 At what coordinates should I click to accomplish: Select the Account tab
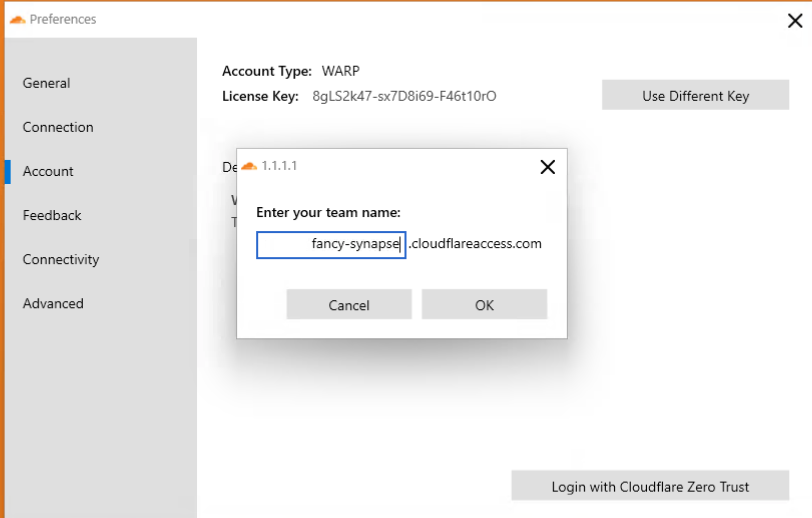click(x=48, y=171)
